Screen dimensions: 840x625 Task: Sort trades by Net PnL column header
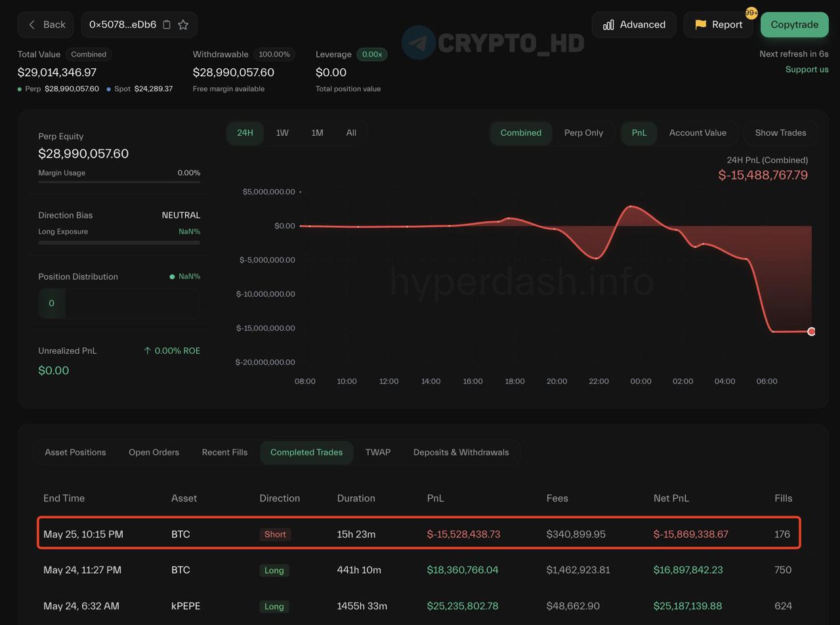(671, 498)
